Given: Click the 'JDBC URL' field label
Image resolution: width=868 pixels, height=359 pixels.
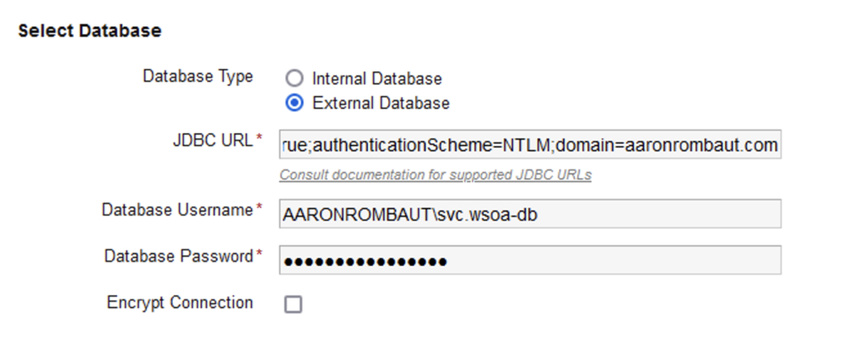Looking at the screenshot, I should tap(212, 141).
